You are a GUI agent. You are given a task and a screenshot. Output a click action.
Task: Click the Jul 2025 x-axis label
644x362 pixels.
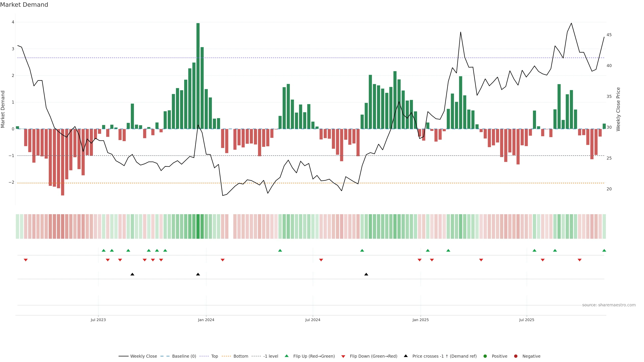coord(526,320)
